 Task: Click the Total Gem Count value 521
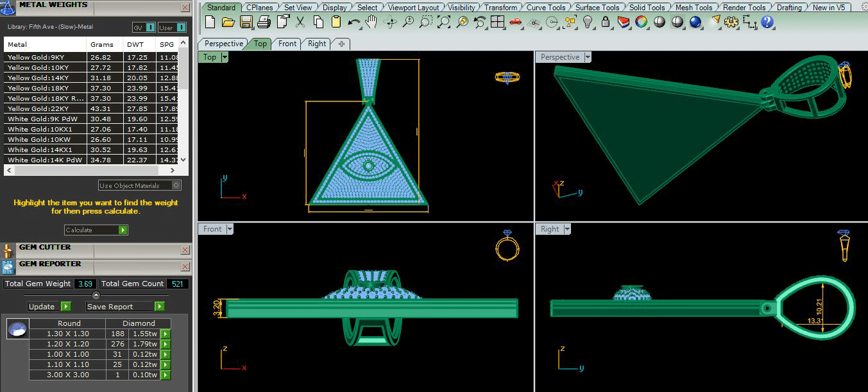tap(178, 284)
